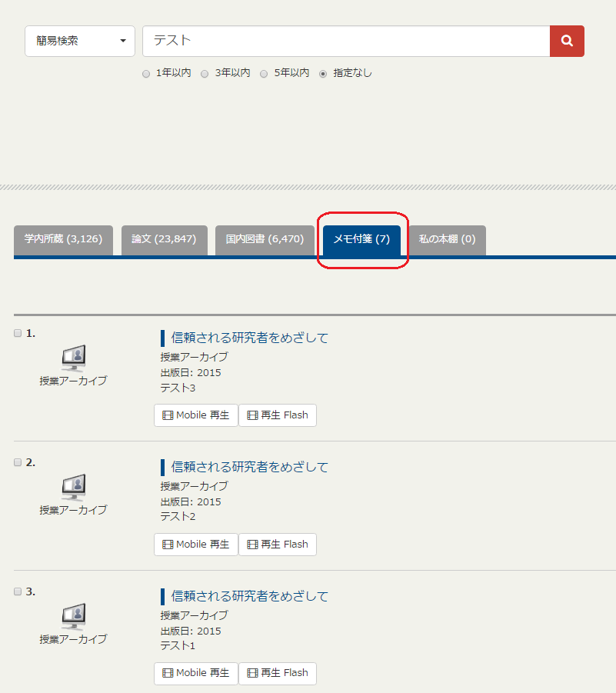The width and height of the screenshot is (616, 693).
Task: Open the 簡易検索 search mode dropdown
Action: (x=80, y=41)
